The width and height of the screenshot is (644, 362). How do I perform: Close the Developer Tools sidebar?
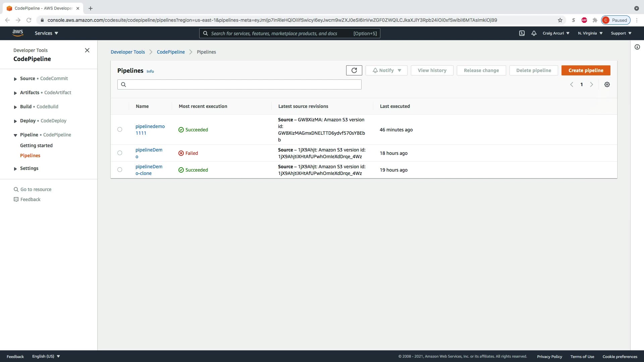(87, 50)
